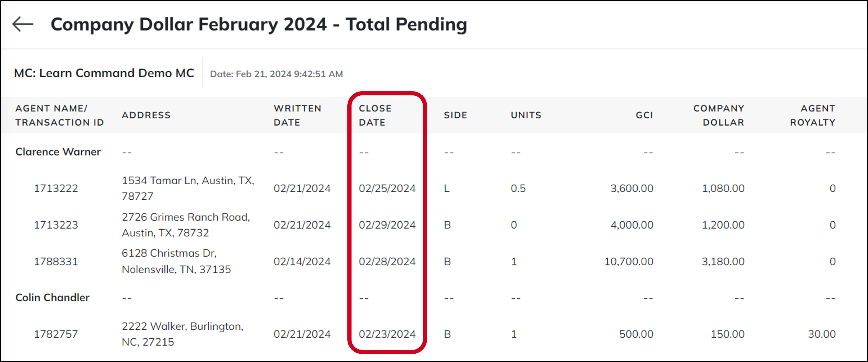
Task: Sort by the Company Dollar column
Action: (718, 115)
